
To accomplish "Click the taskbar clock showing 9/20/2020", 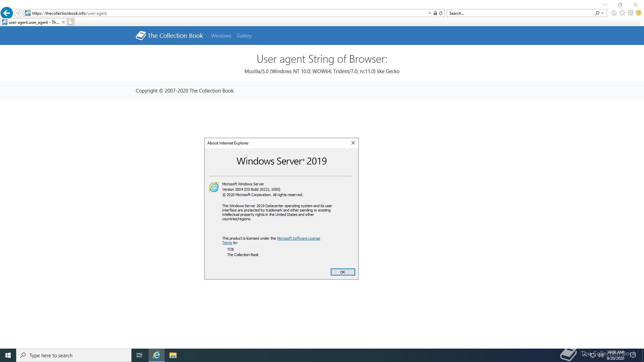I will tap(615, 355).
